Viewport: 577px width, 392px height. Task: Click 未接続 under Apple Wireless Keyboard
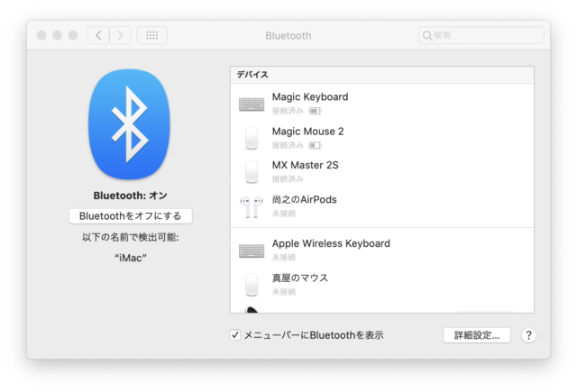284,258
